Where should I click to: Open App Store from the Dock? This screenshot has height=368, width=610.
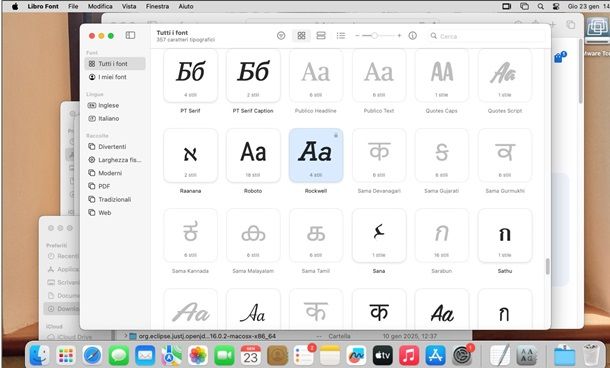(x=435, y=355)
